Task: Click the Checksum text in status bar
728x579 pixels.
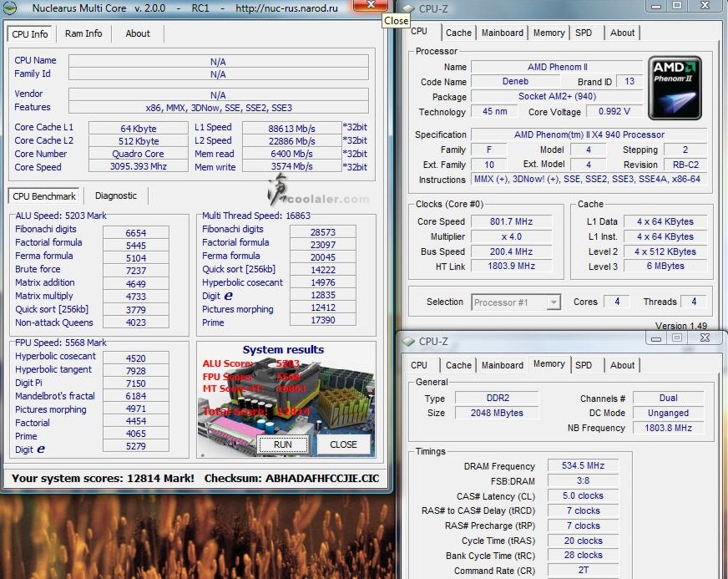Action: click(291, 479)
